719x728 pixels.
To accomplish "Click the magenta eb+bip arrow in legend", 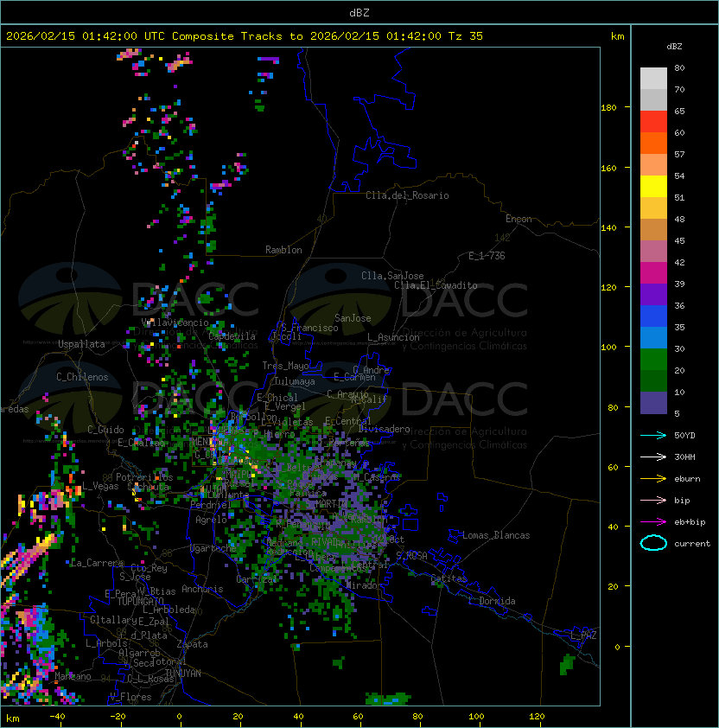I will click(653, 522).
